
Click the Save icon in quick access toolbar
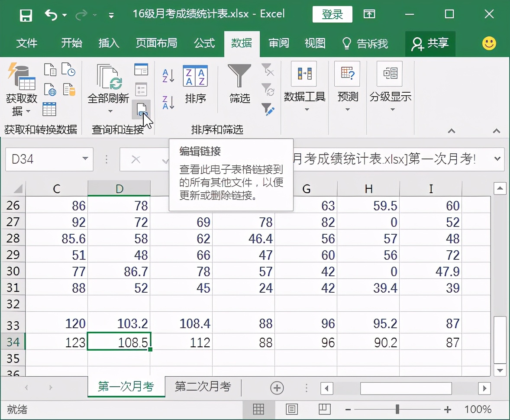point(26,14)
